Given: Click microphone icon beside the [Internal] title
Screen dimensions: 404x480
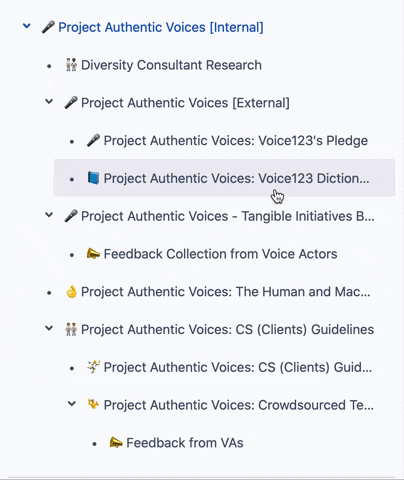Looking at the screenshot, I should (48, 27).
